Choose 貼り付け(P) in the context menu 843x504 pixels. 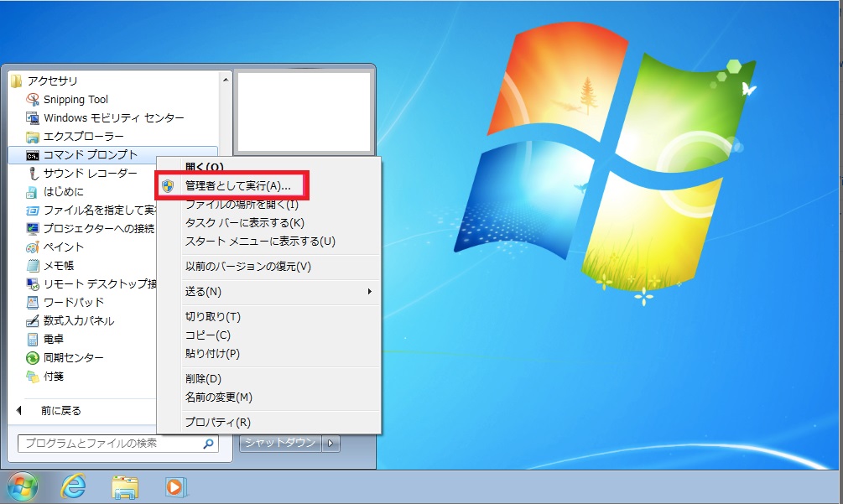coord(212,354)
